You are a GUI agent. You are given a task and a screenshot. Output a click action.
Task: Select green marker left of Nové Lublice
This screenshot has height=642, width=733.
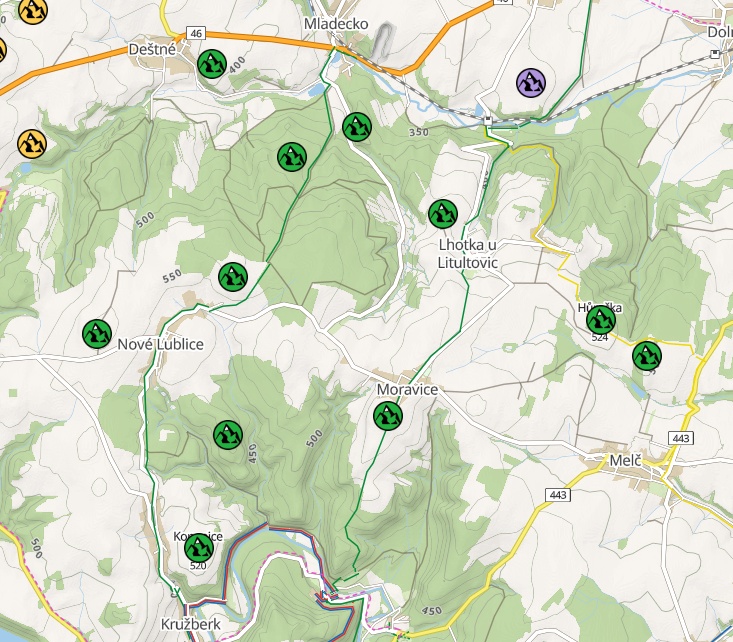click(96, 333)
